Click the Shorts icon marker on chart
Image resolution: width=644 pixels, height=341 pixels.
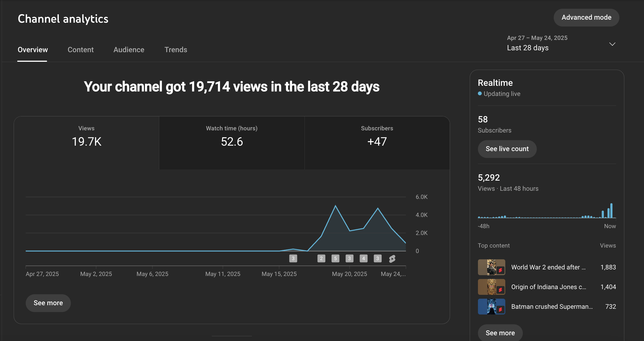pos(392,258)
